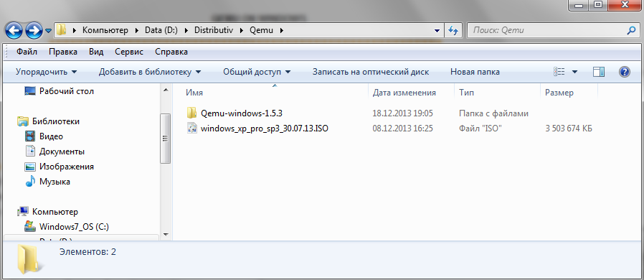This screenshot has height=280, width=644.
Task: Click type Папка с файлами
Action: (x=493, y=113)
